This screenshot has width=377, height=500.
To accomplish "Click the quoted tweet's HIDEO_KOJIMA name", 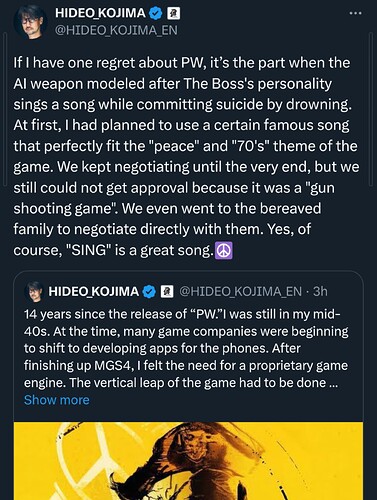I will point(94,292).
